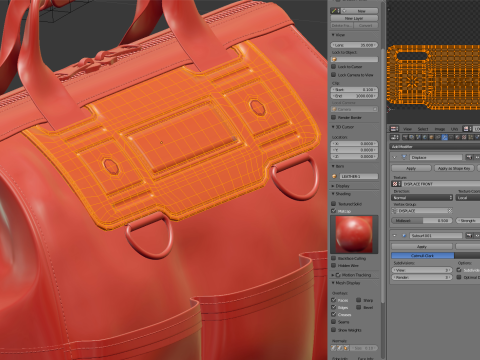Uncheck the Creases overlay checkbox
This screenshot has width=480, height=360.
[x=333, y=314]
